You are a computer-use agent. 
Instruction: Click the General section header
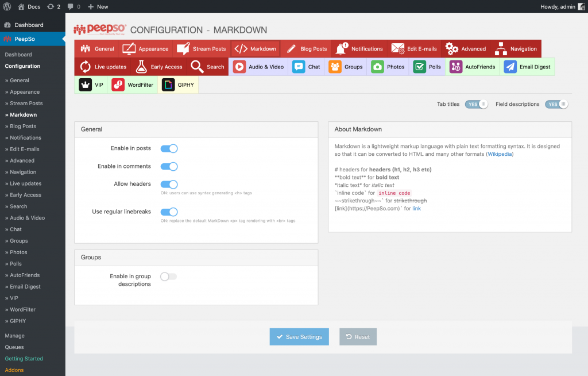point(196,129)
